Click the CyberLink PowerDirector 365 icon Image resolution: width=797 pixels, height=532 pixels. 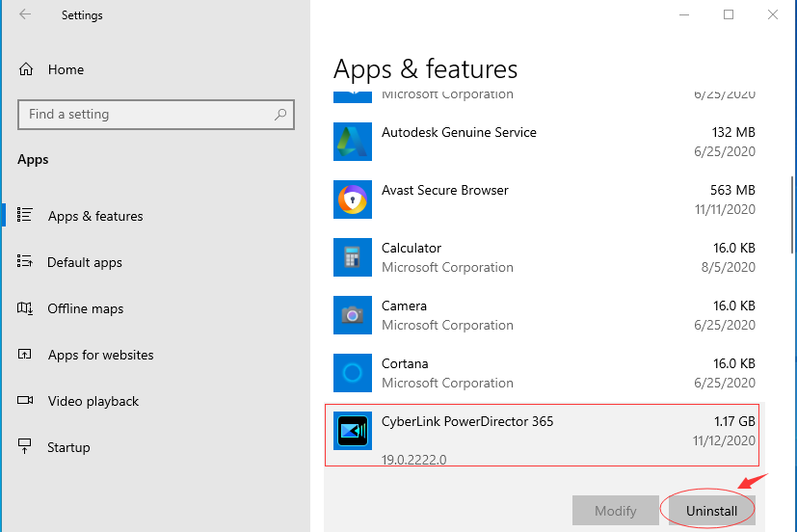pyautogui.click(x=353, y=431)
